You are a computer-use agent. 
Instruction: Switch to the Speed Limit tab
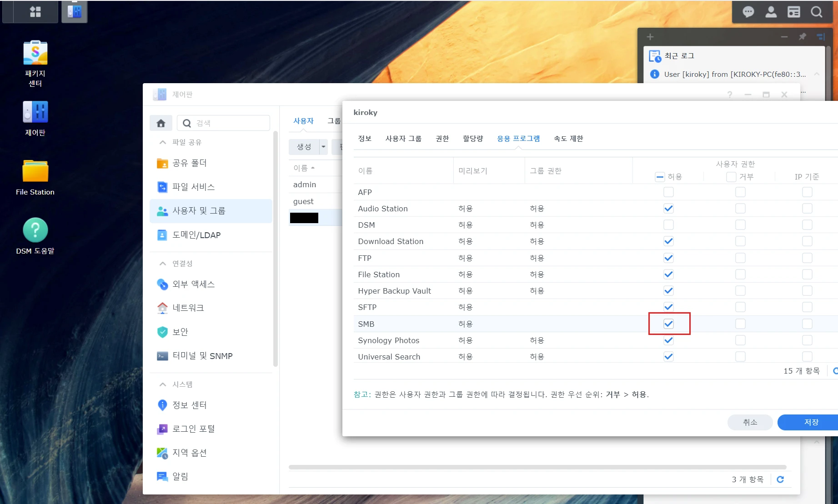pos(568,139)
